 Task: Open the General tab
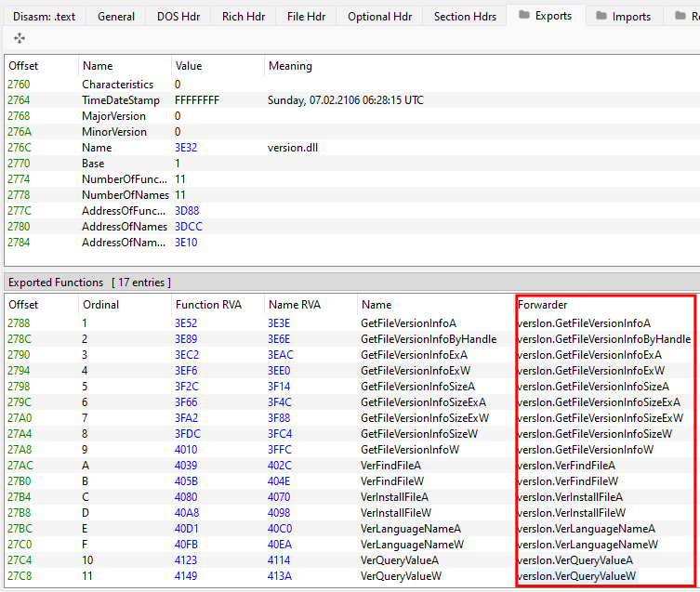(x=116, y=16)
